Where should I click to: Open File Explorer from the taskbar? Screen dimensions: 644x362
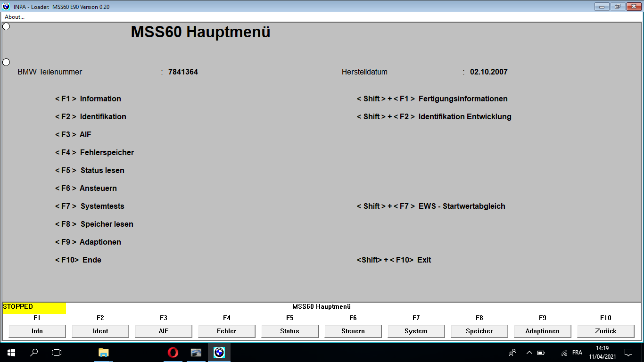[x=103, y=353]
